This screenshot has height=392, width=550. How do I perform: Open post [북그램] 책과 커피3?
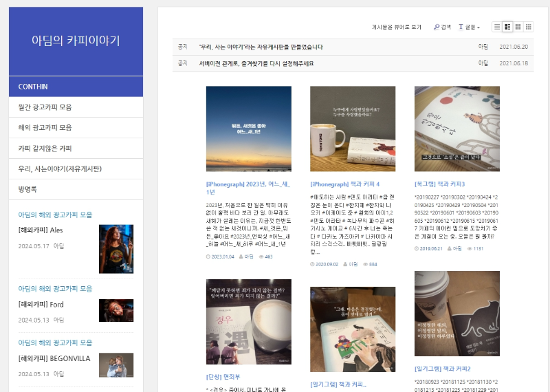(x=439, y=184)
